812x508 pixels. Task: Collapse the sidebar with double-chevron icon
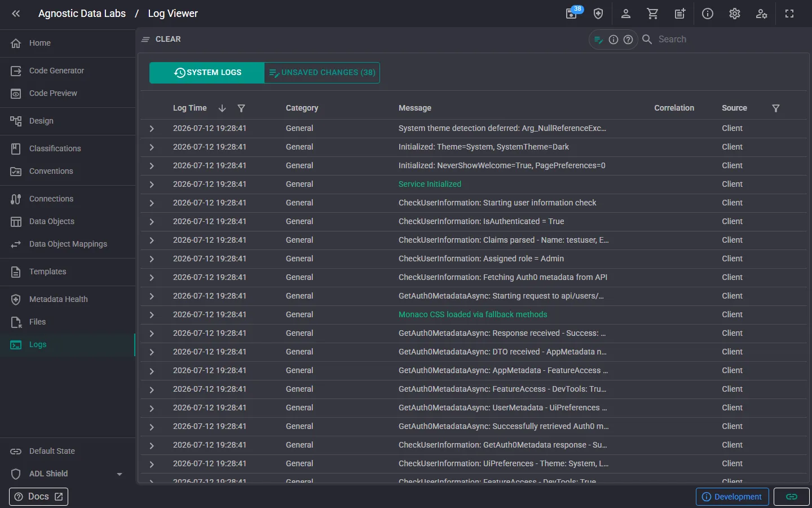(x=16, y=14)
